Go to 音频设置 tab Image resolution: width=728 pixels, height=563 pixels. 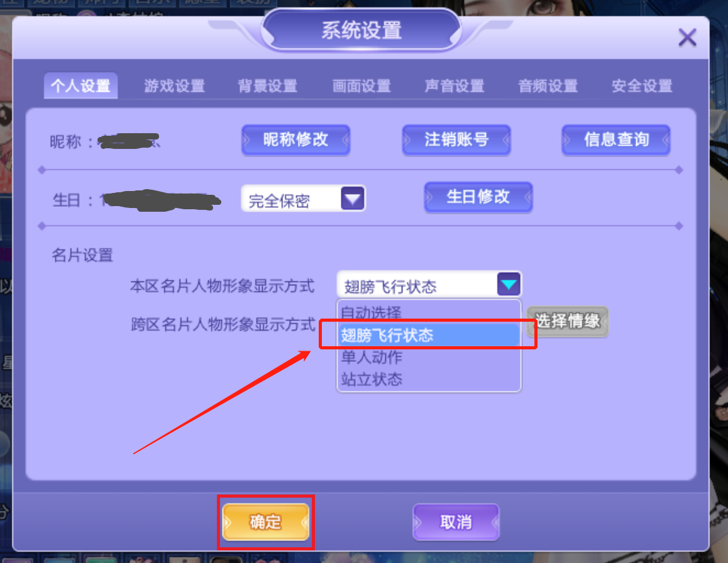click(548, 86)
